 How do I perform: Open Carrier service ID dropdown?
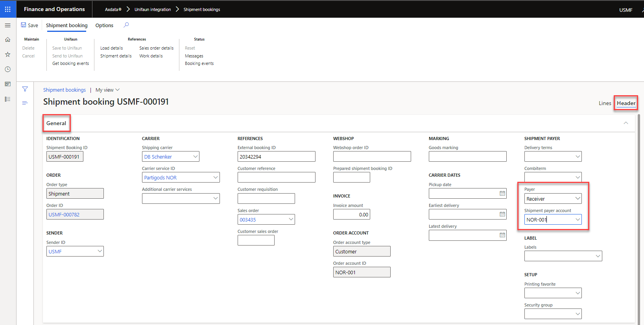[x=216, y=177]
